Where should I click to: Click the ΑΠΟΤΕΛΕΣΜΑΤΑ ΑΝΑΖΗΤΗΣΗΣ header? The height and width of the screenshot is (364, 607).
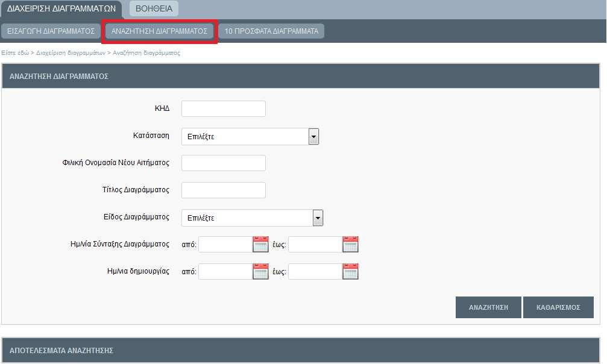pos(301,351)
